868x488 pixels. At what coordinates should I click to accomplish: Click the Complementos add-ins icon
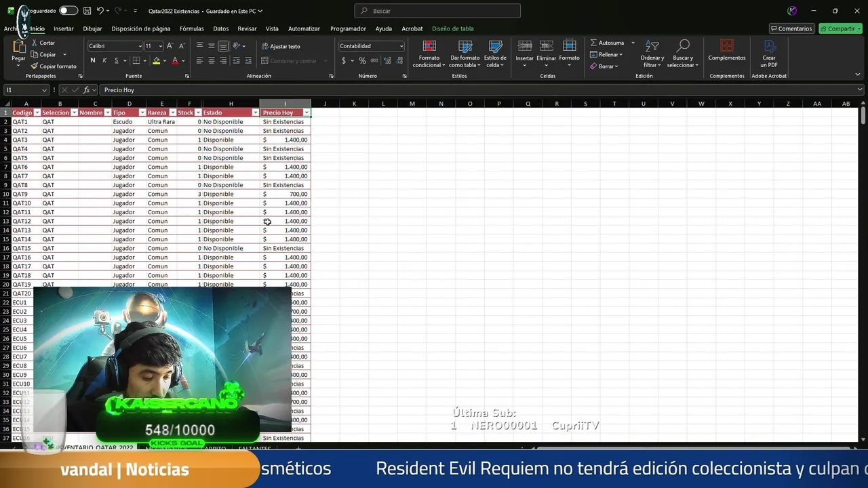(727, 46)
